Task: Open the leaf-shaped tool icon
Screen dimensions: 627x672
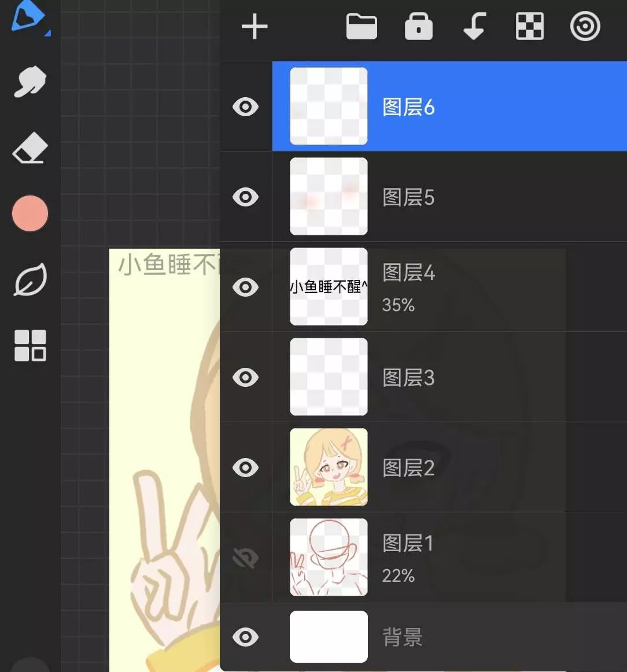Action: 29,280
